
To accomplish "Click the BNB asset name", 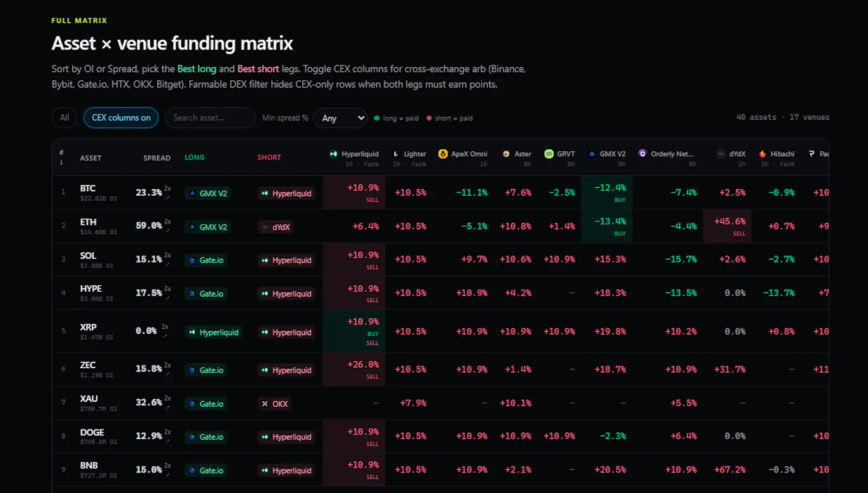I will tap(89, 465).
